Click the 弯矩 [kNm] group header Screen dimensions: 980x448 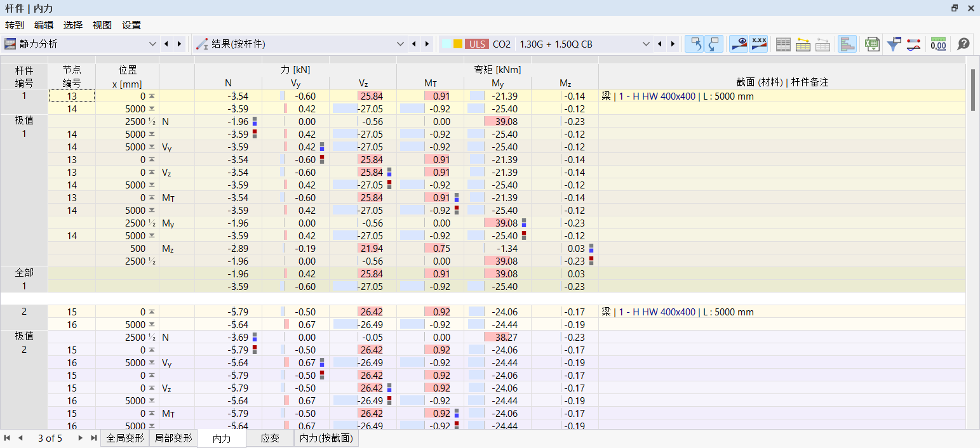[497, 70]
